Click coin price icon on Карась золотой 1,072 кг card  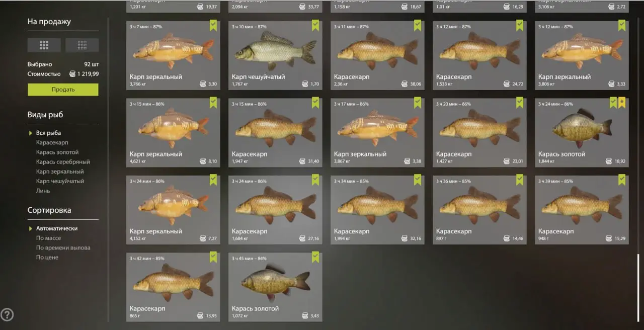[304, 315]
